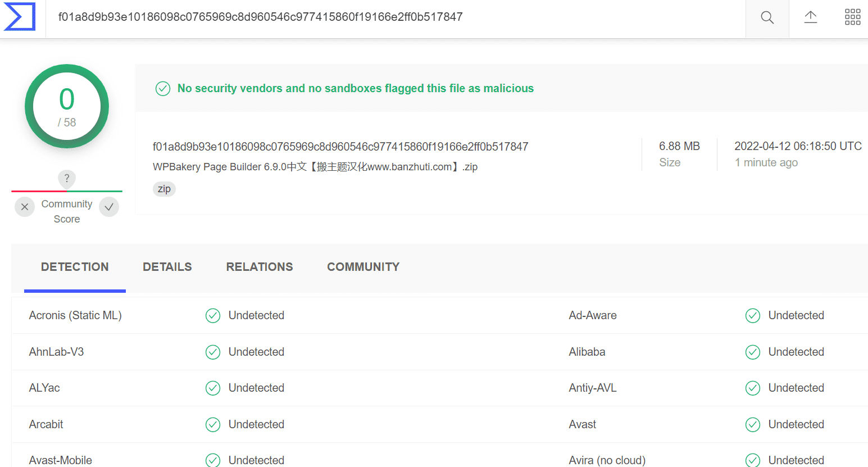The image size is (868, 467).
Task: Click the Acronis (Static ML) vendor name
Action: click(x=75, y=315)
